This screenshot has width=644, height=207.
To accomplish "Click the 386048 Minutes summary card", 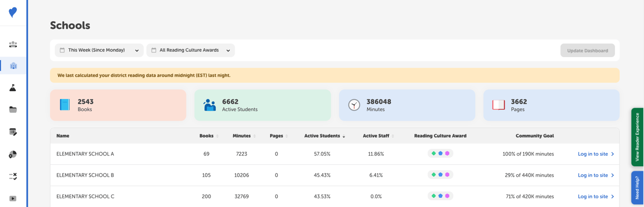I will [407, 105].
